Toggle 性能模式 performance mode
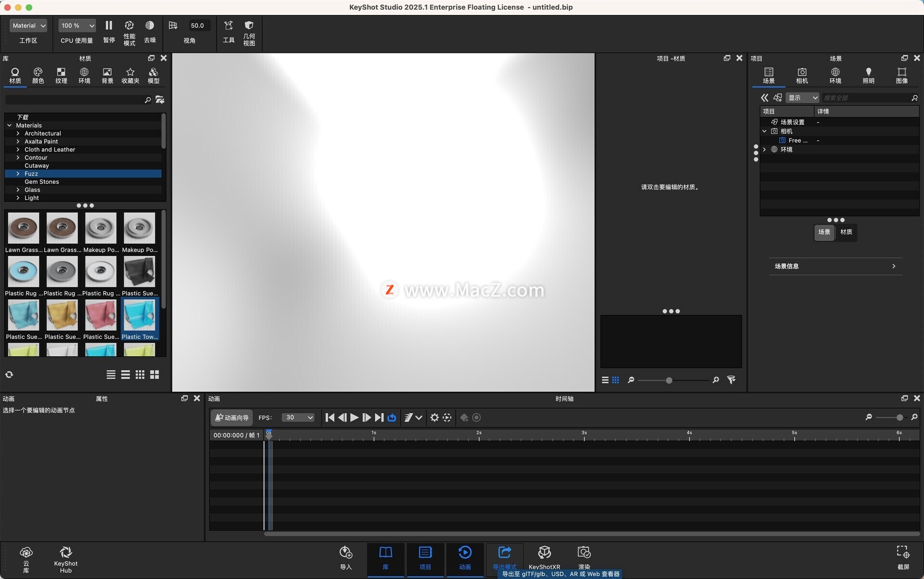Image resolution: width=924 pixels, height=579 pixels. click(x=129, y=33)
